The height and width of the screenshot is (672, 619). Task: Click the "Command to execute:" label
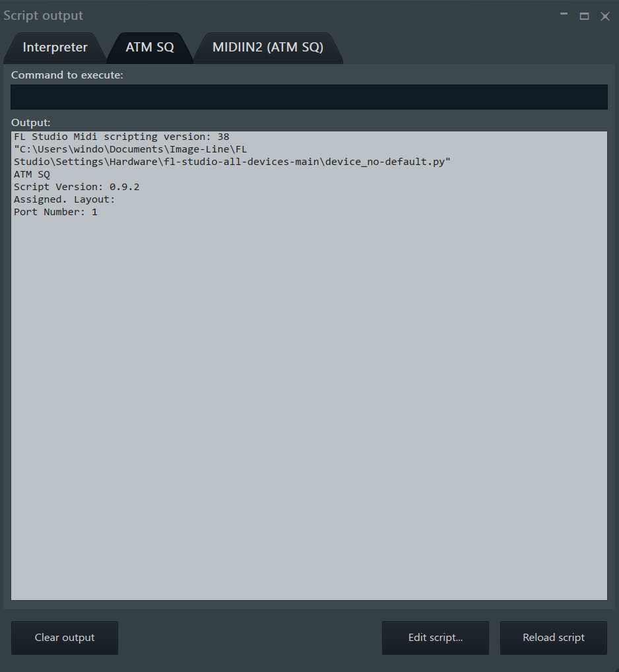[x=67, y=75]
